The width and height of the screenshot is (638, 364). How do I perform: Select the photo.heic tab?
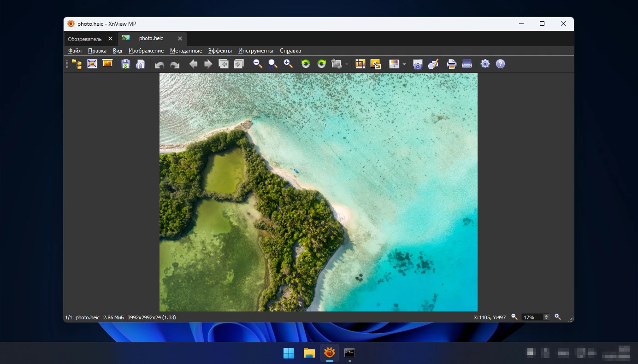[151, 39]
